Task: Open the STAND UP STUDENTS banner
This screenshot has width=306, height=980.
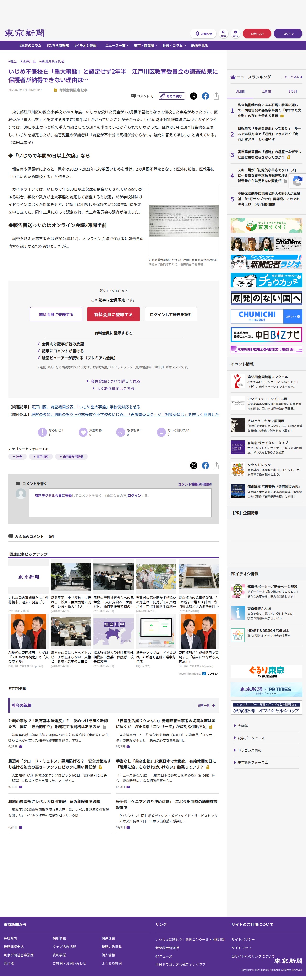Action: [x=267, y=244]
